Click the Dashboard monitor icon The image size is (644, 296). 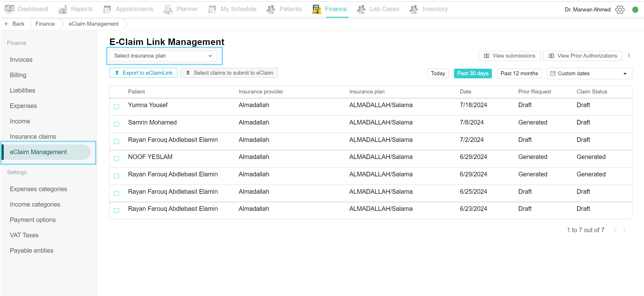tap(9, 9)
